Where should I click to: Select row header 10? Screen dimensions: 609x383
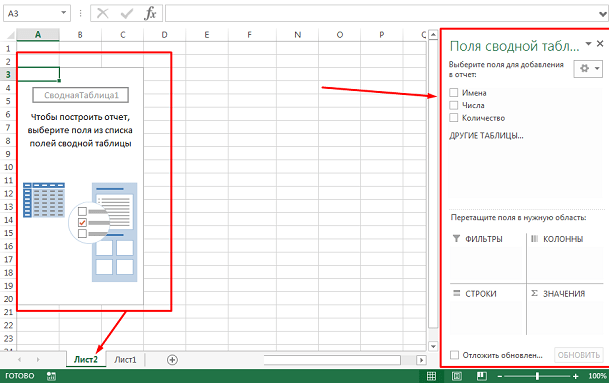(x=8, y=167)
